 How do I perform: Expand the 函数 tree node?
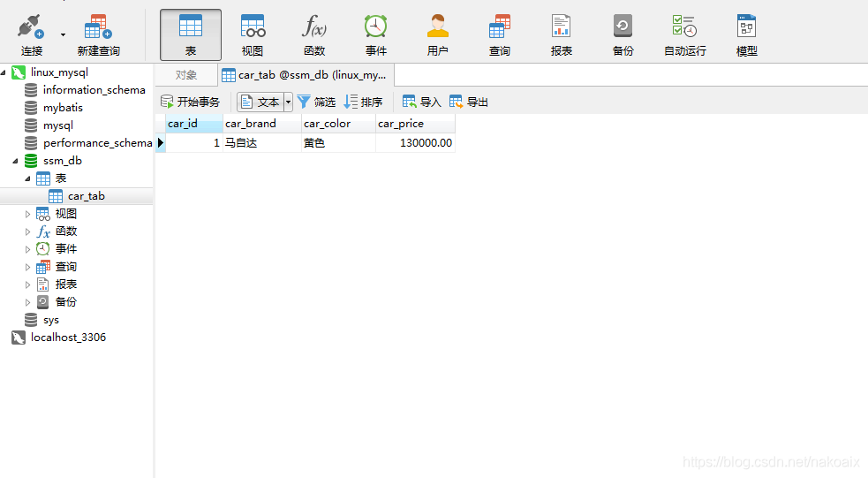[27, 231]
